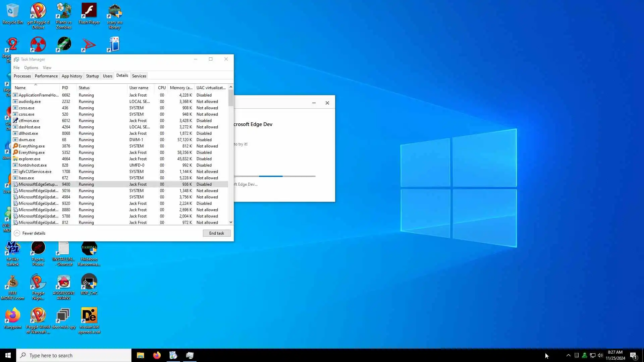Switch to the Performance tab
This screenshot has height=362, width=644.
46,76
